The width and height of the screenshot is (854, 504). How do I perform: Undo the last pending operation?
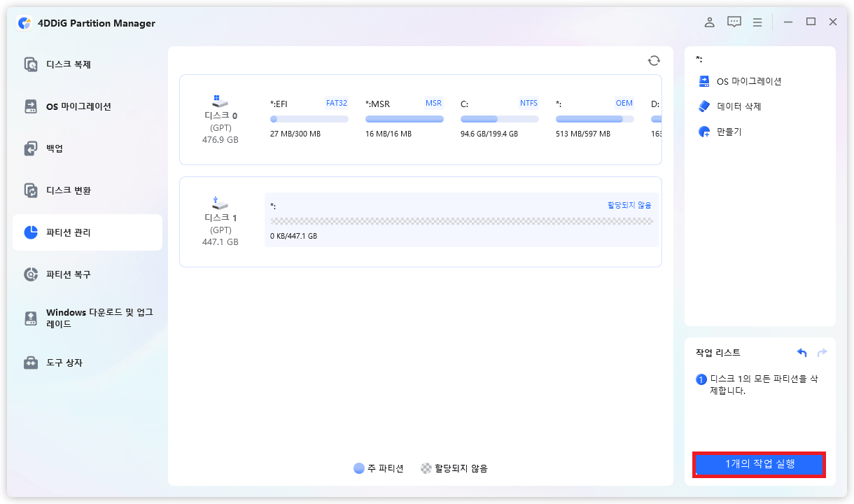coord(802,353)
